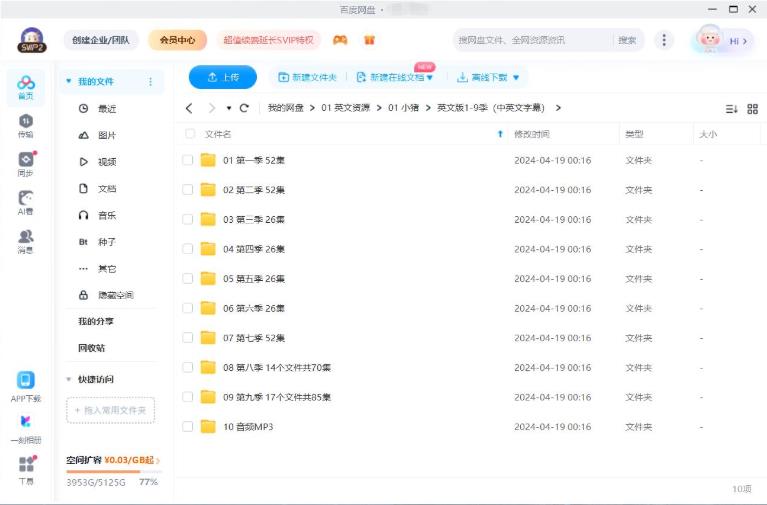The height and width of the screenshot is (505, 767).
Task: Click the storage usage progress bar
Action: [x=113, y=472]
